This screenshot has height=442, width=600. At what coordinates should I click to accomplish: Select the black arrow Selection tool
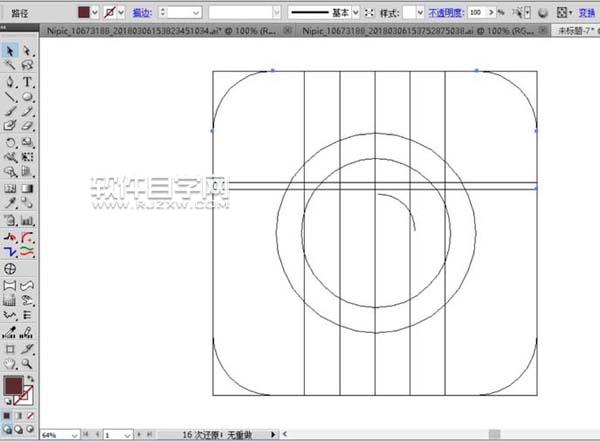(x=10, y=50)
